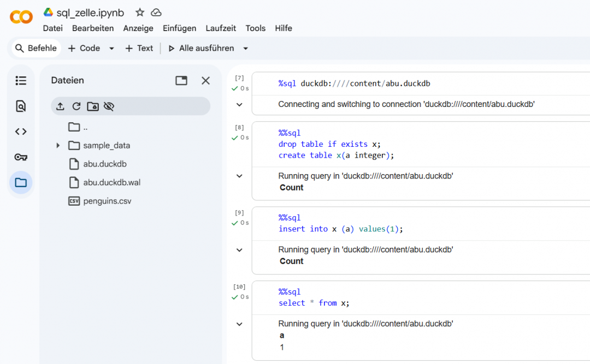Create a new folder in Dateien
The height and width of the screenshot is (364, 590).
tap(92, 106)
